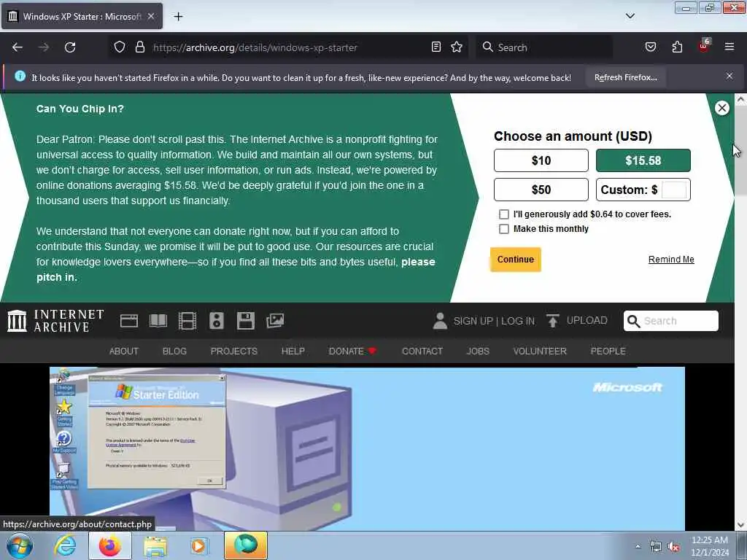Open the Audio speaker icon
The image size is (747, 560).
tap(216, 321)
